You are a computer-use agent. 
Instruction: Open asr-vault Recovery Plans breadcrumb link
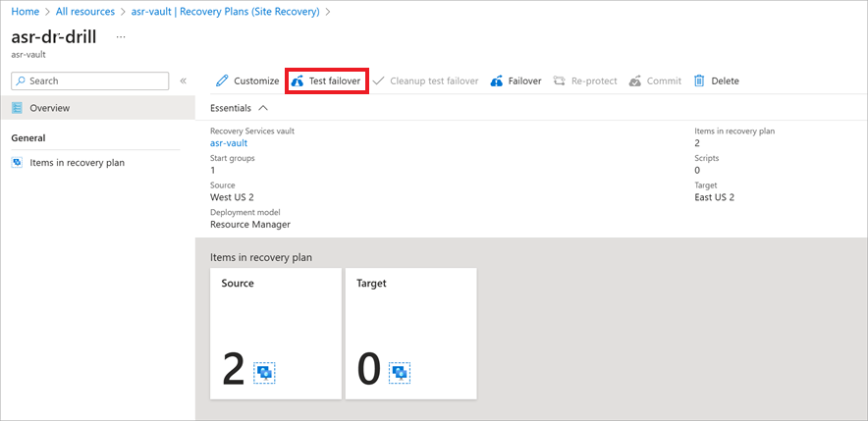pos(225,12)
